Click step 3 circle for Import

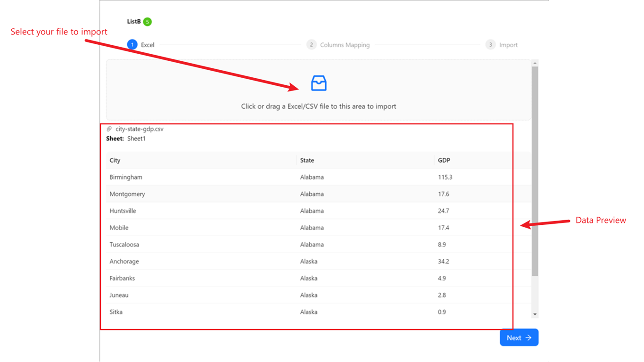pyautogui.click(x=490, y=45)
